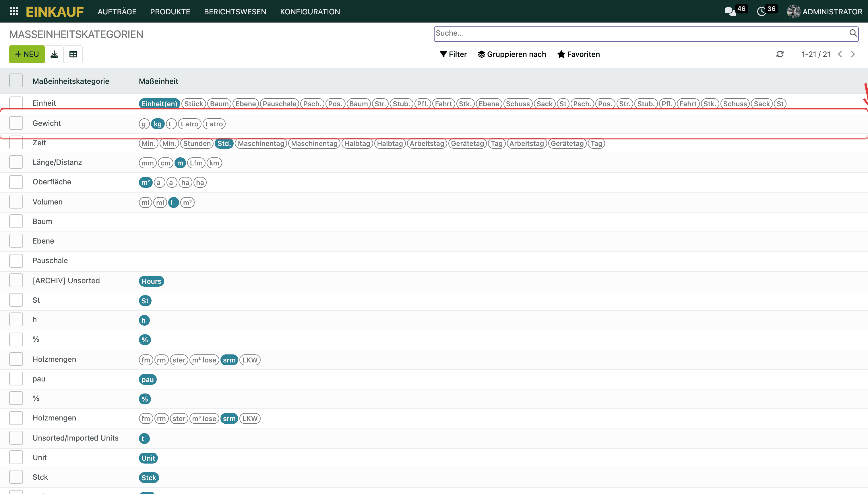Check the Unsorted/Imported Units row checkbox
This screenshot has width=868, height=494.
16,438
